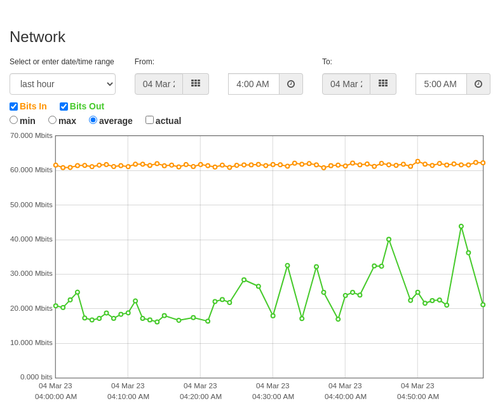The width and height of the screenshot is (500, 403).
Task: Click the green peak point near 44 Mbits
Action: (x=461, y=226)
